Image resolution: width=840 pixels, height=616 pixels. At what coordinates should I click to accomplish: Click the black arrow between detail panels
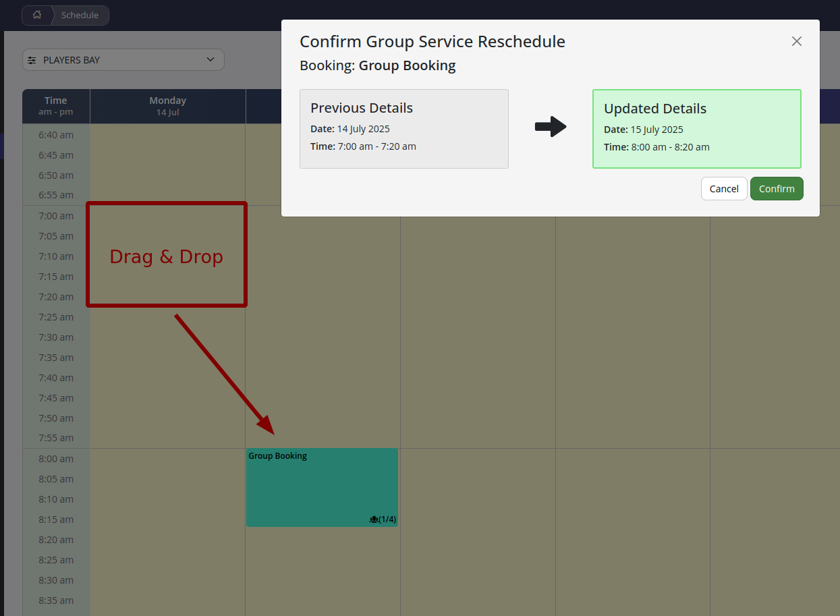(x=550, y=127)
